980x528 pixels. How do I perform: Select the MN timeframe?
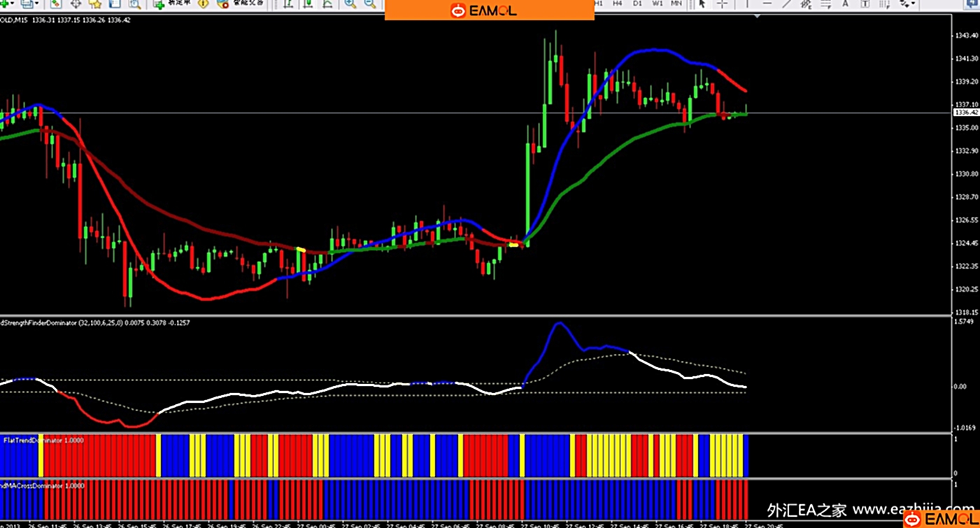(676, 3)
